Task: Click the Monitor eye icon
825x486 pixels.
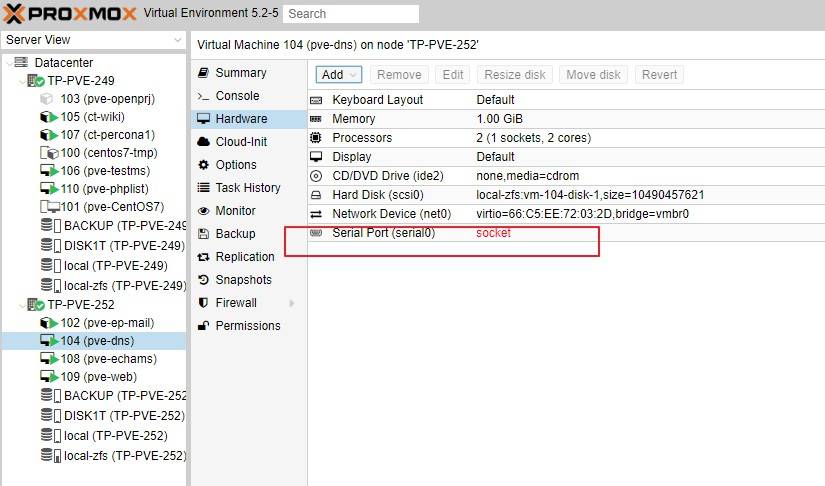Action: coord(204,211)
